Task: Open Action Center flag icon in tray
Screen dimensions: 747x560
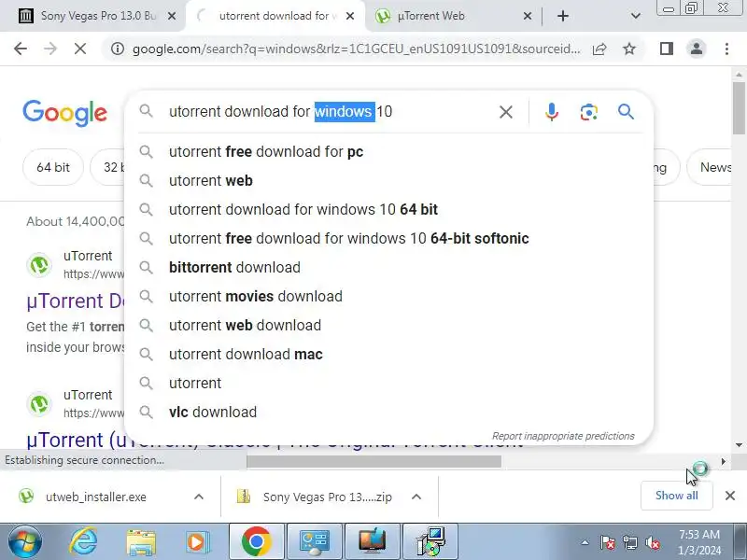Action: click(x=608, y=542)
